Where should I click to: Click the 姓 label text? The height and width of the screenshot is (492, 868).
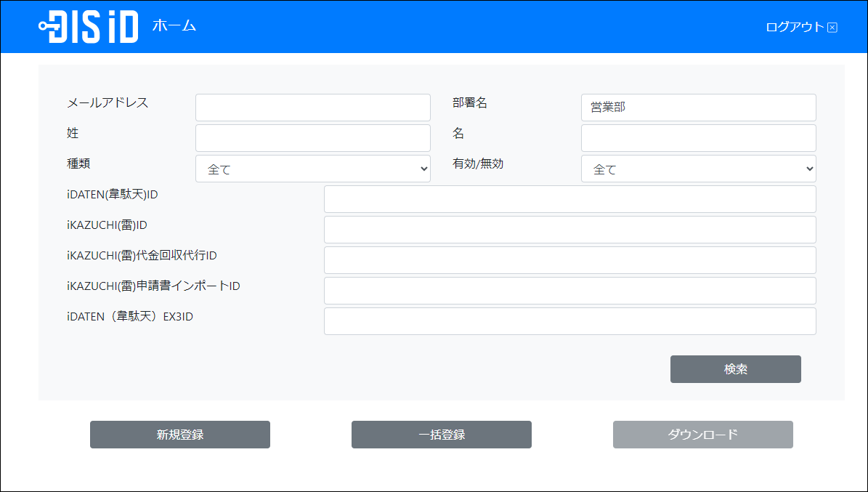tap(73, 134)
